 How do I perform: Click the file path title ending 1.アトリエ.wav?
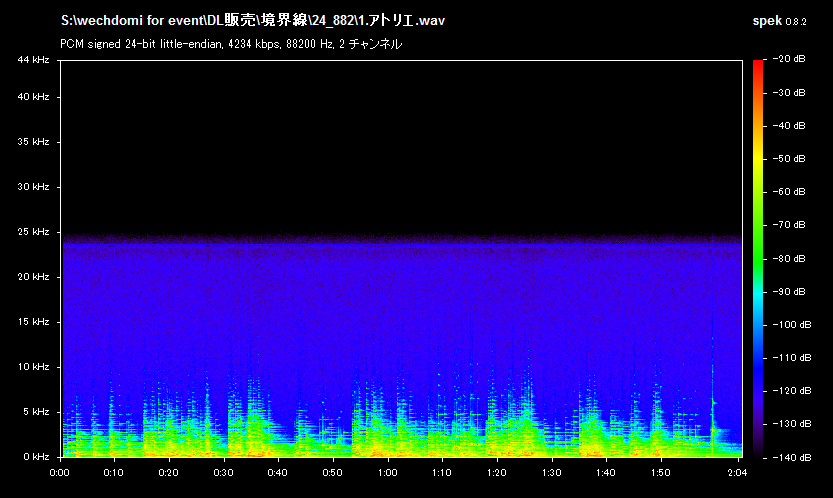253,20
